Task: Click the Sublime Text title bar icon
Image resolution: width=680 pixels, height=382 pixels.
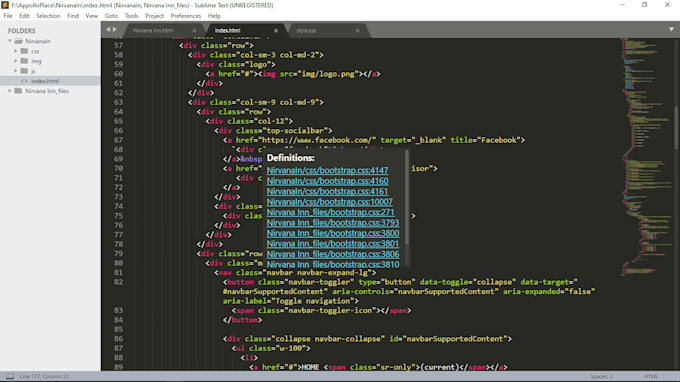Action: click(x=5, y=5)
